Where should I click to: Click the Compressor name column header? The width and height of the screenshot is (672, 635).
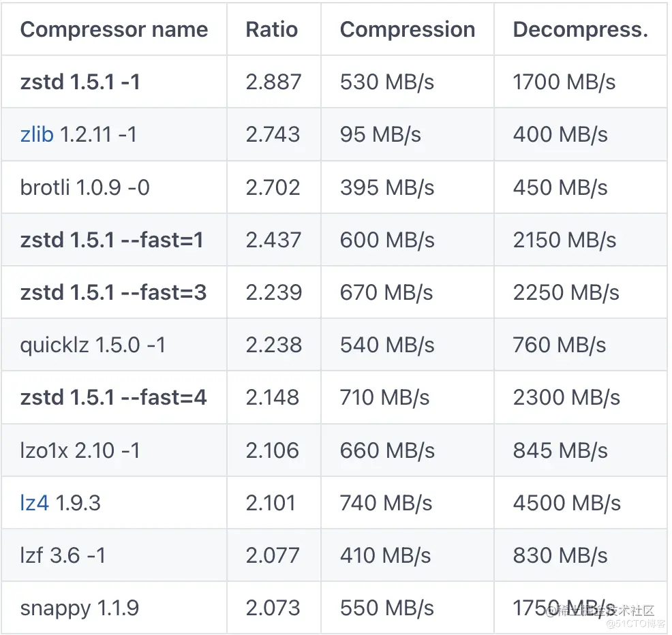click(x=114, y=29)
